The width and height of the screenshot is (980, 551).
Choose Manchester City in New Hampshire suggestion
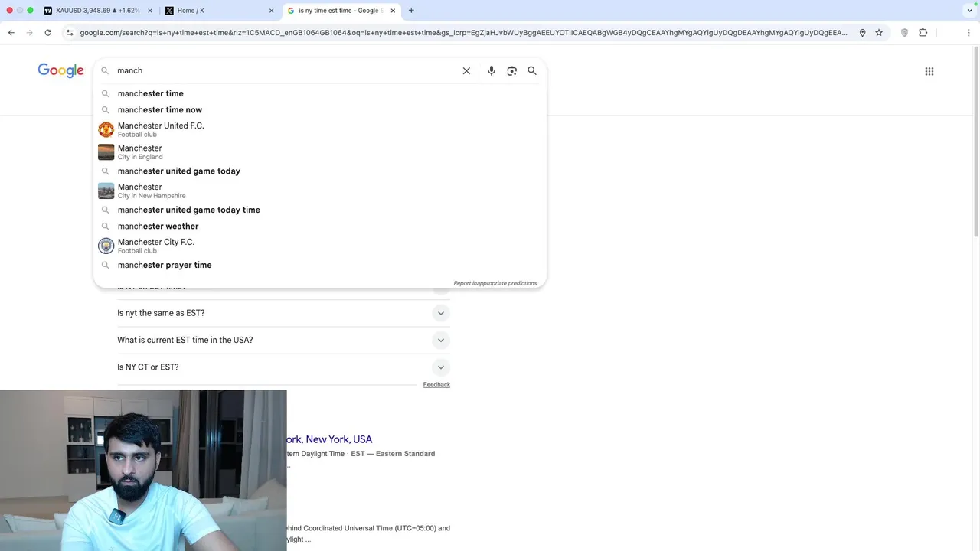coord(320,191)
